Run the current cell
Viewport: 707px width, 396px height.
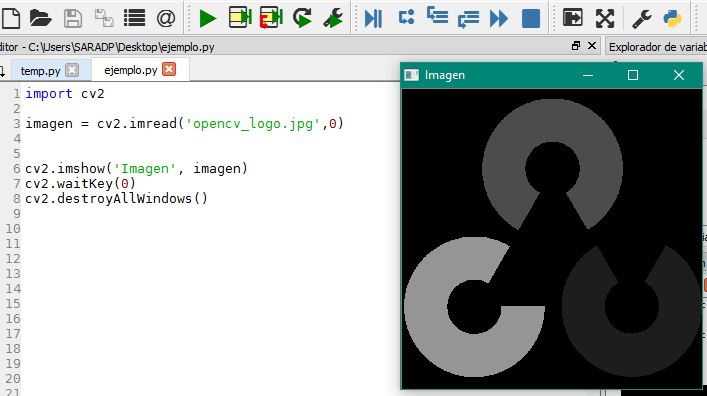click(240, 18)
